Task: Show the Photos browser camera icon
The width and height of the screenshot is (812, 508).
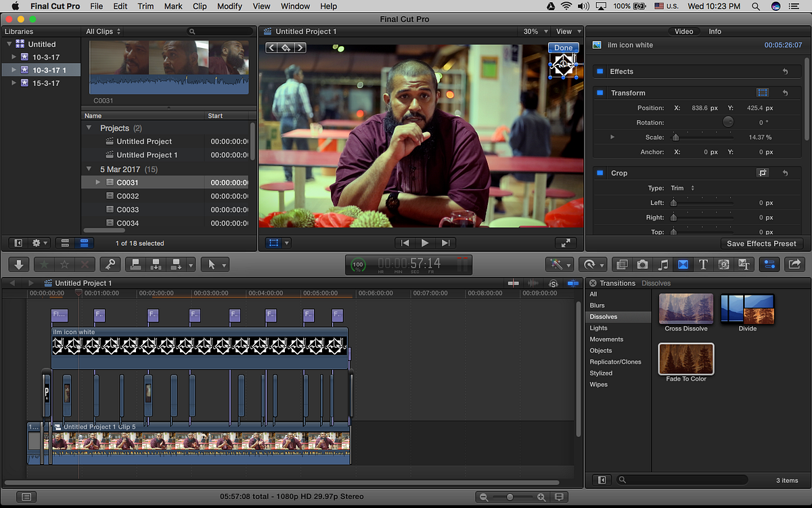Action: click(642, 265)
